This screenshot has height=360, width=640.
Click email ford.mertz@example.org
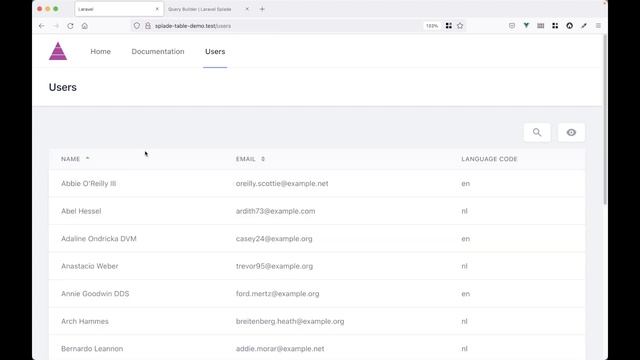click(278, 293)
